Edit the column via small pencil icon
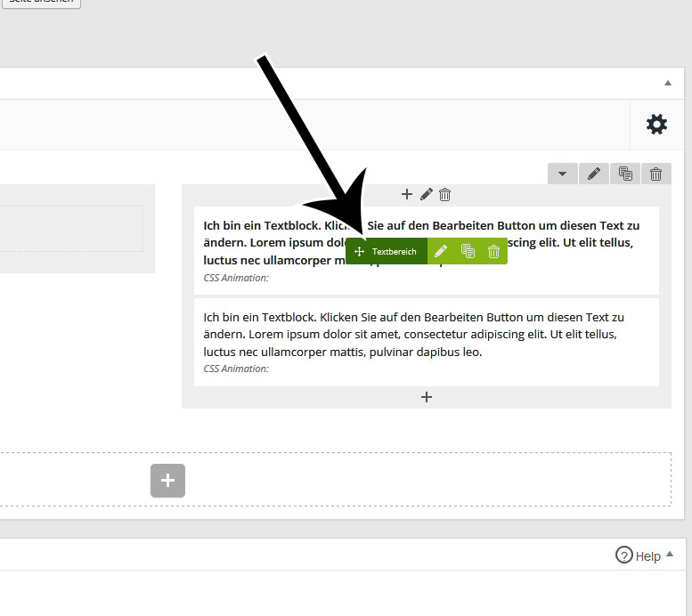Screen dimensions: 692x616 [x=427, y=194]
